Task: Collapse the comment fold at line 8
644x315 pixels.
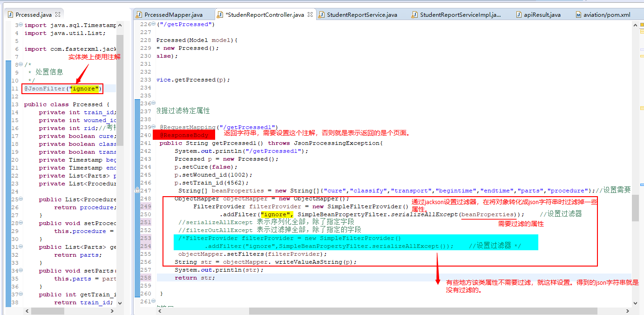Action: (20, 65)
